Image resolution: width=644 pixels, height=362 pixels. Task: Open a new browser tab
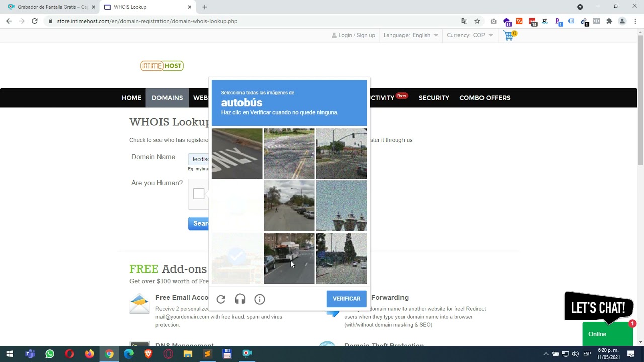pyautogui.click(x=205, y=7)
